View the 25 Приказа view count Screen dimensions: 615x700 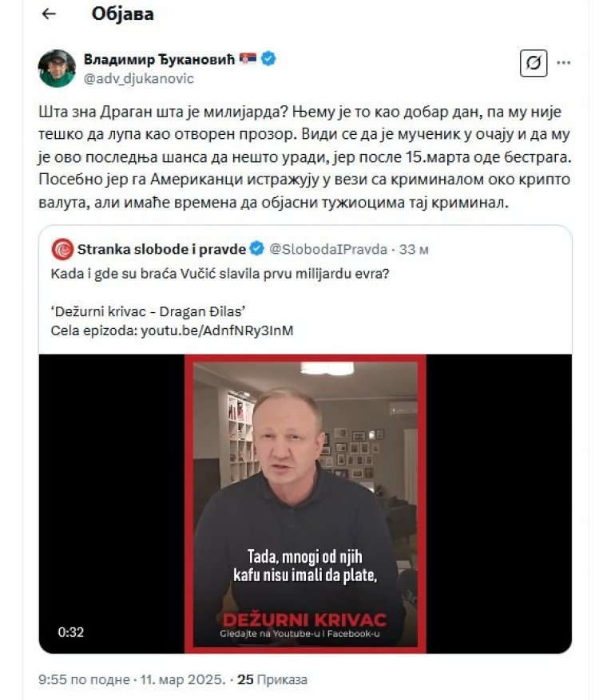pos(272,679)
